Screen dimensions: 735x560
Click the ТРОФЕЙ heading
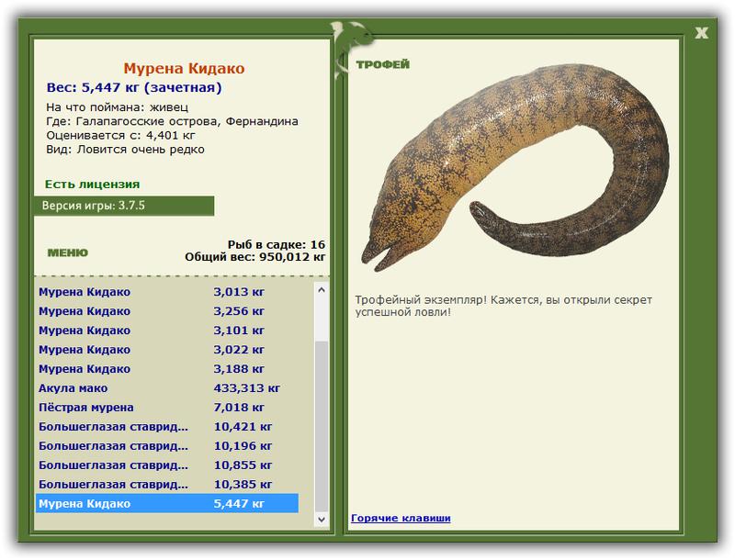[x=382, y=64]
